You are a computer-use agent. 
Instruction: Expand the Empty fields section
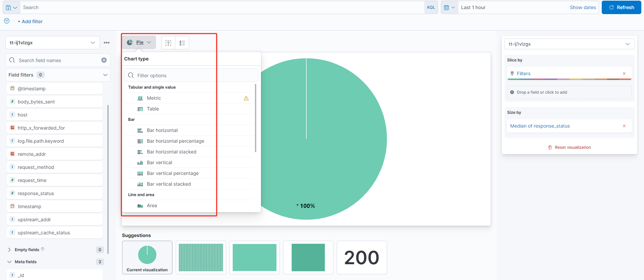point(9,250)
